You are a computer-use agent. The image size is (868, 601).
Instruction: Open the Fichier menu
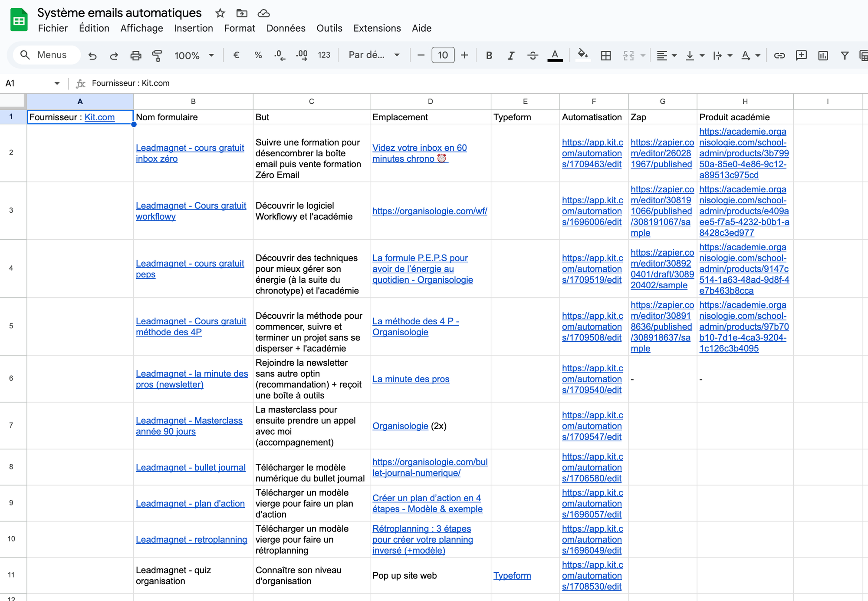53,28
